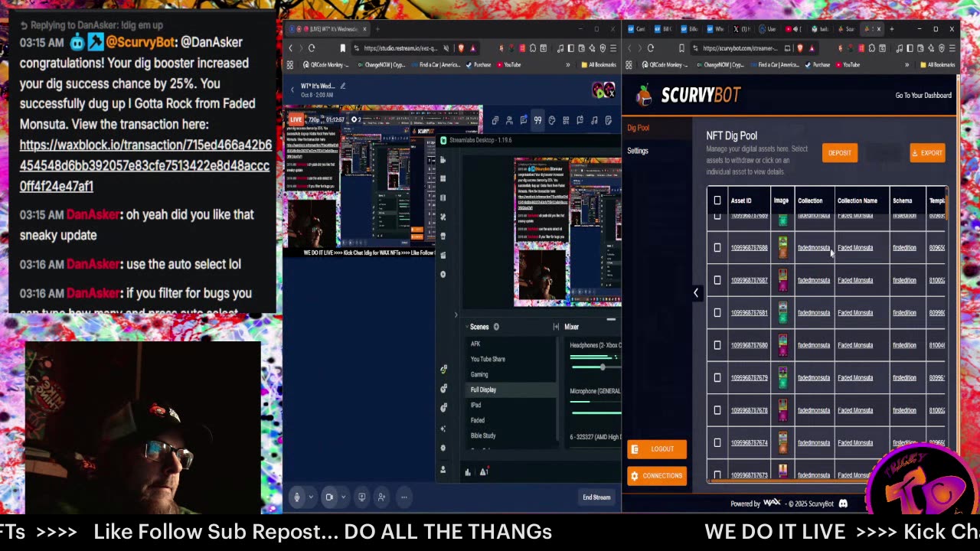The image size is (980, 551).
Task: Click the studio.restream.io address bar
Action: (400, 48)
